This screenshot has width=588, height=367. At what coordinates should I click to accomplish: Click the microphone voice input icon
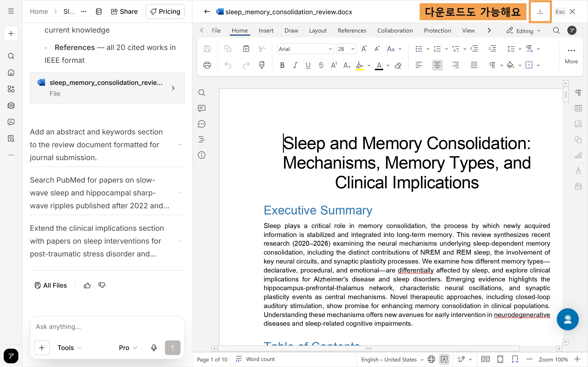tap(154, 348)
